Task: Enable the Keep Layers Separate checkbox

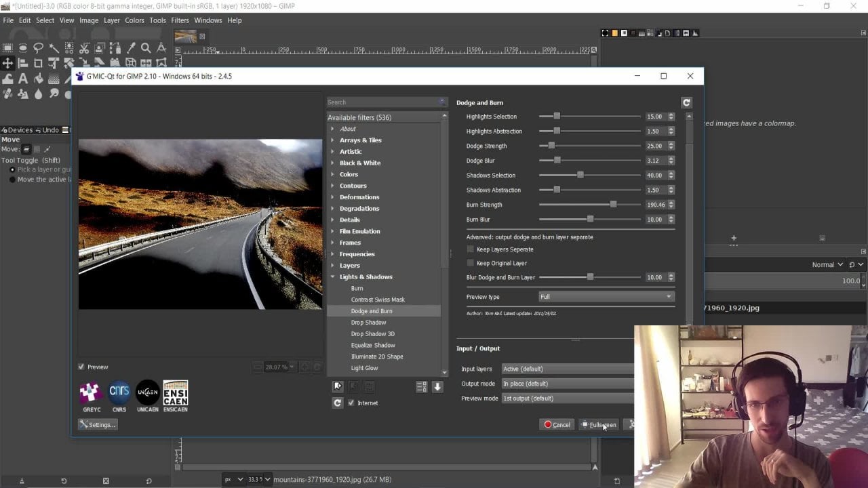Action: [471, 249]
